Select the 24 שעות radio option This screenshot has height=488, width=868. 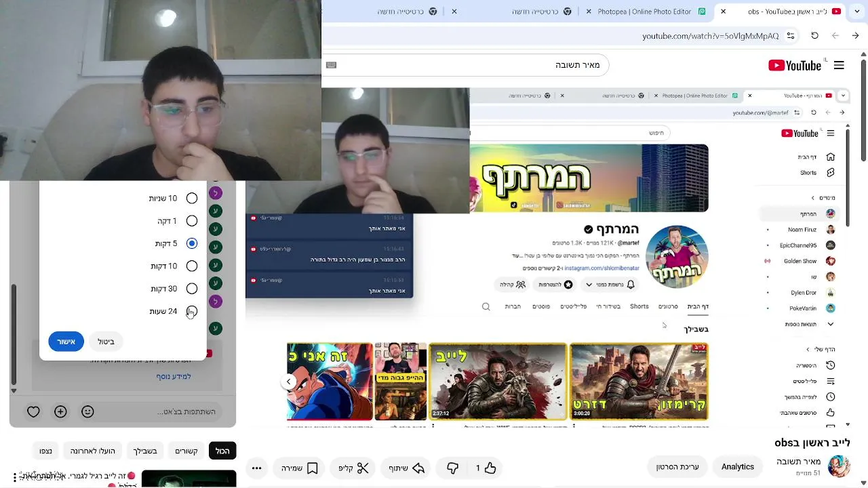tap(192, 312)
